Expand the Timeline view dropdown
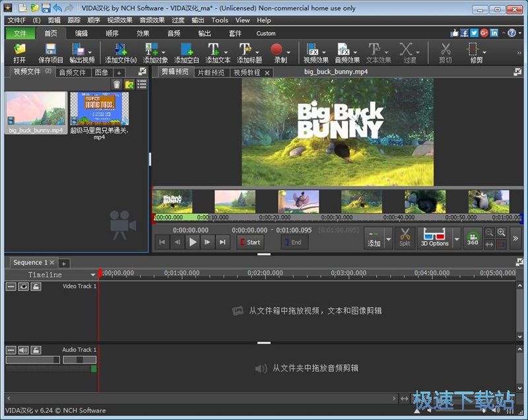Screen dimensions: 528x420 click(x=93, y=275)
